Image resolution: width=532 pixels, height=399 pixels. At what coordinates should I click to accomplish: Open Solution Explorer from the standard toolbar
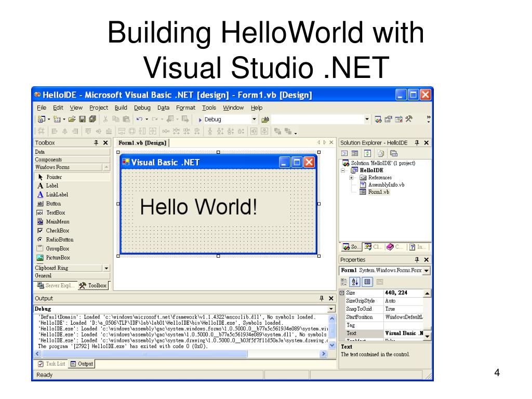[378, 119]
